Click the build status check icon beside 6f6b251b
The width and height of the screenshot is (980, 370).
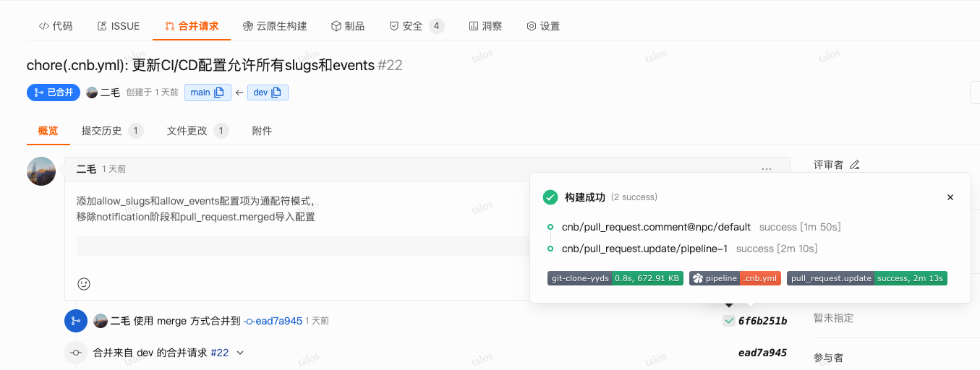point(728,321)
